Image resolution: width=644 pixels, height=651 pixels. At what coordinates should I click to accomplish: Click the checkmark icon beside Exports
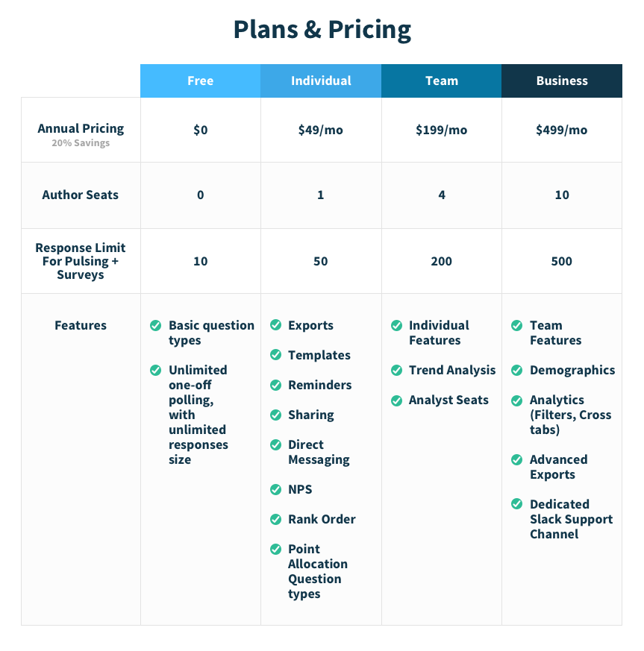[276, 324]
